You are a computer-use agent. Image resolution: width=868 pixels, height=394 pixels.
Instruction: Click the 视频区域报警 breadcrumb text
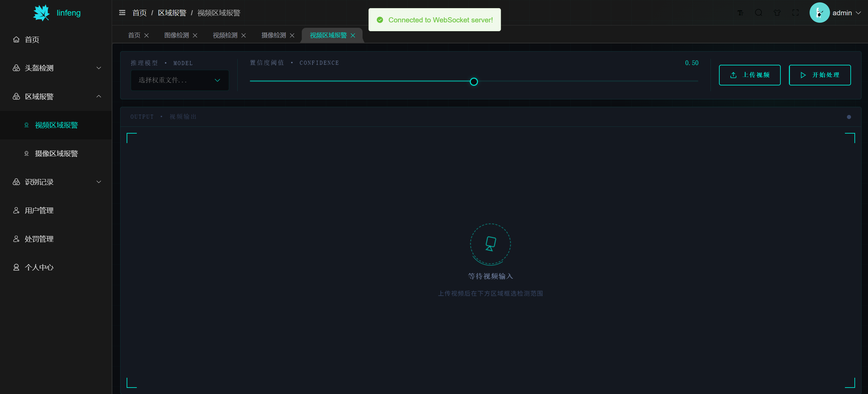[x=219, y=13]
